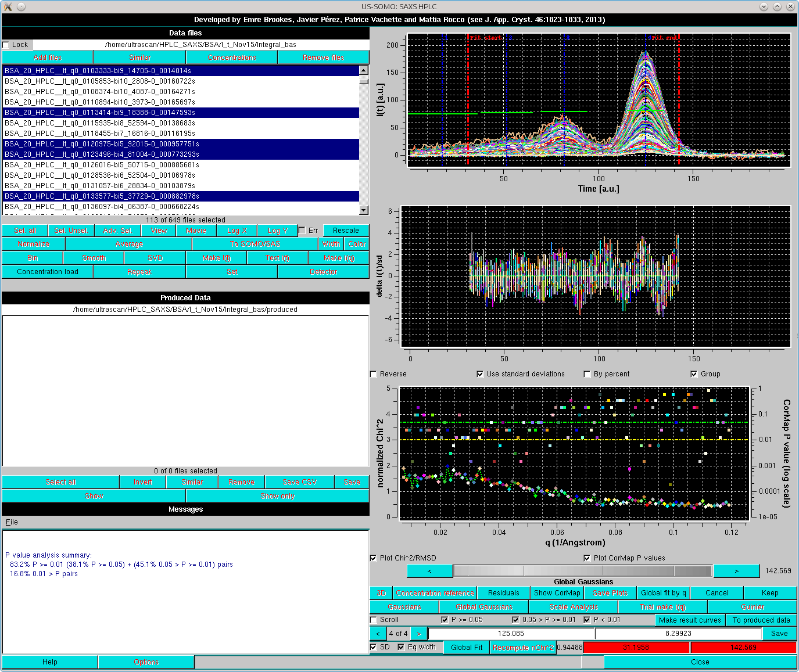799x672 pixels.
Task: Click the X11 application icon in title bar
Action: point(8,6)
